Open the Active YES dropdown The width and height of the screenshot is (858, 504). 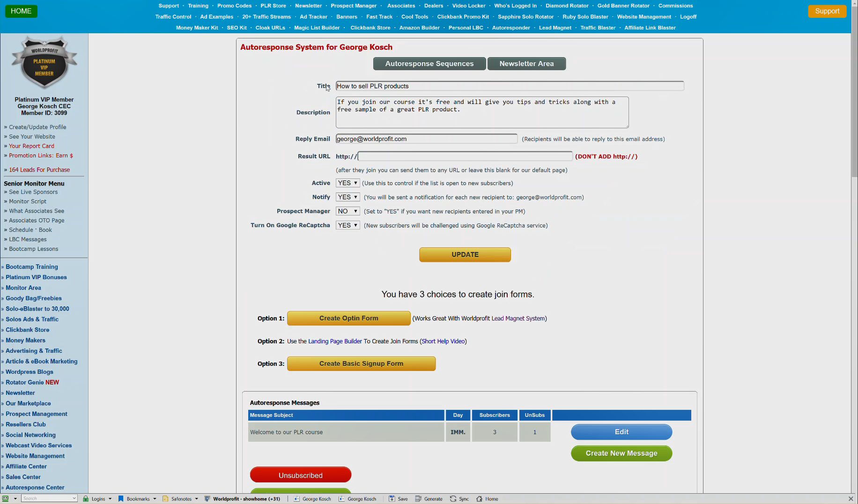[x=348, y=183]
